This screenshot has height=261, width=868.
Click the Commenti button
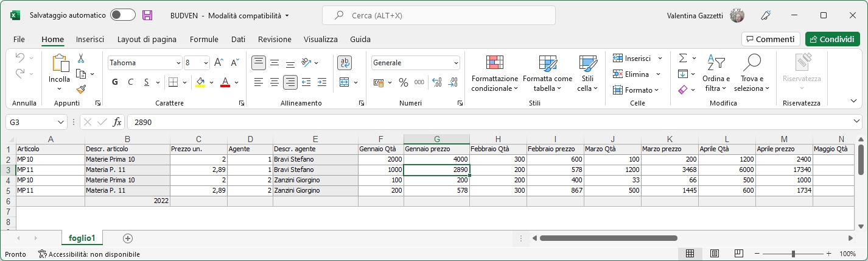tap(770, 39)
